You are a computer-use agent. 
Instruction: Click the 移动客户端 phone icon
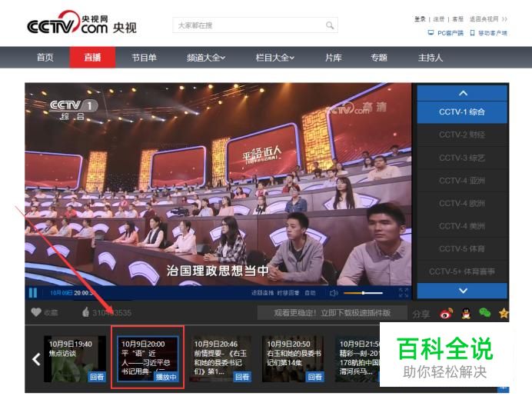(x=472, y=33)
